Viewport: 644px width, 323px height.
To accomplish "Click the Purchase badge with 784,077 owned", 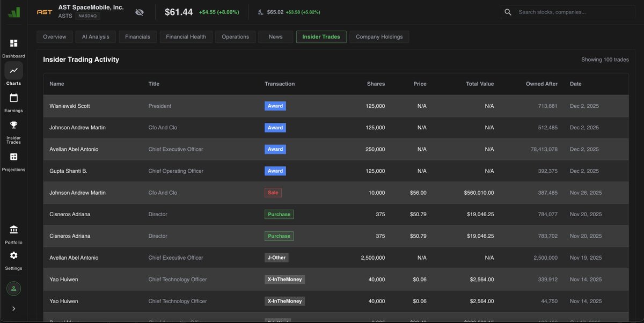I will coord(279,214).
